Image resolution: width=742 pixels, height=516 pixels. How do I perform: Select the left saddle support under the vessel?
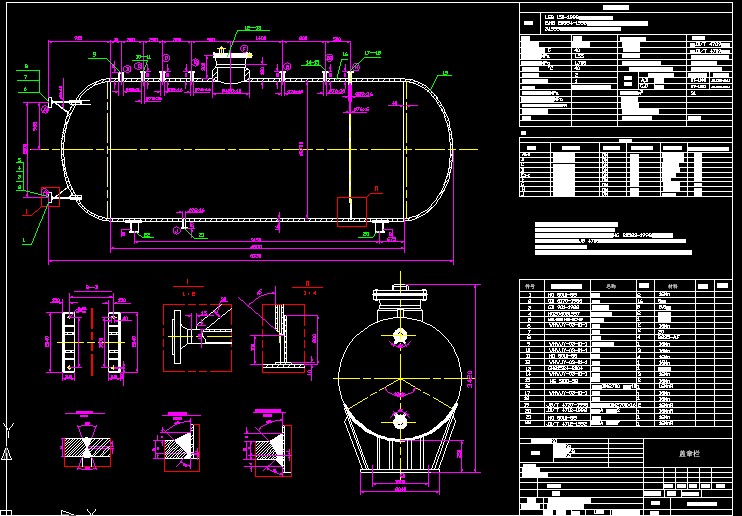134,226
